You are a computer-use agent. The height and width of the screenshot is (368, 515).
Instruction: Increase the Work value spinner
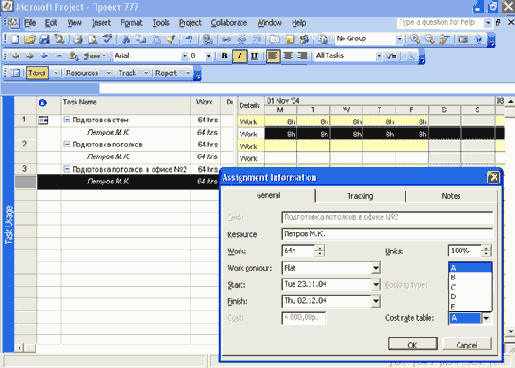click(320, 248)
